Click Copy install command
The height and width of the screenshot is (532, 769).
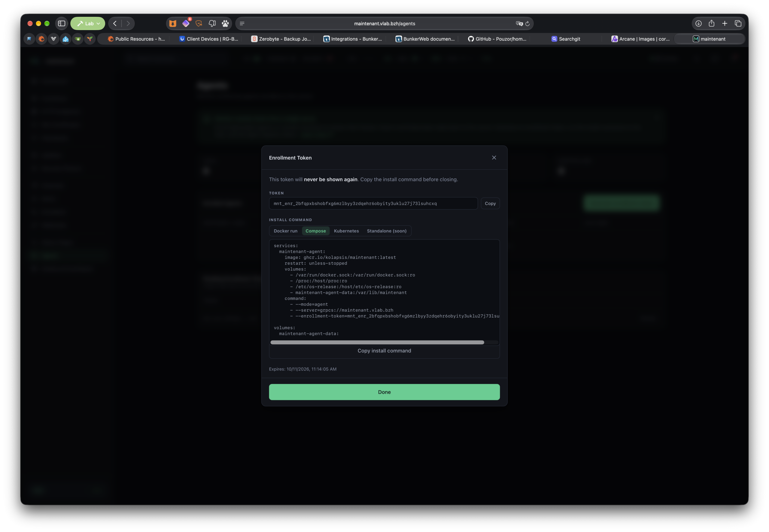coord(384,351)
